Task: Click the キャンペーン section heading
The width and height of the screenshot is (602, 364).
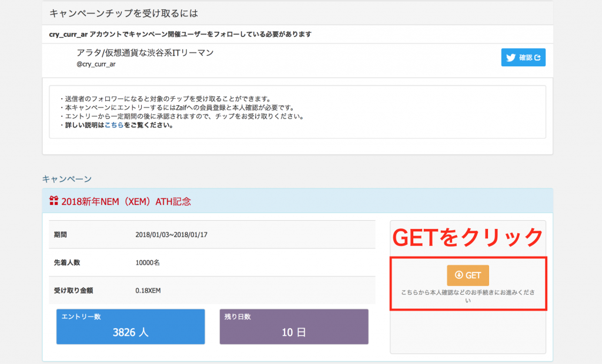Action: [x=66, y=178]
